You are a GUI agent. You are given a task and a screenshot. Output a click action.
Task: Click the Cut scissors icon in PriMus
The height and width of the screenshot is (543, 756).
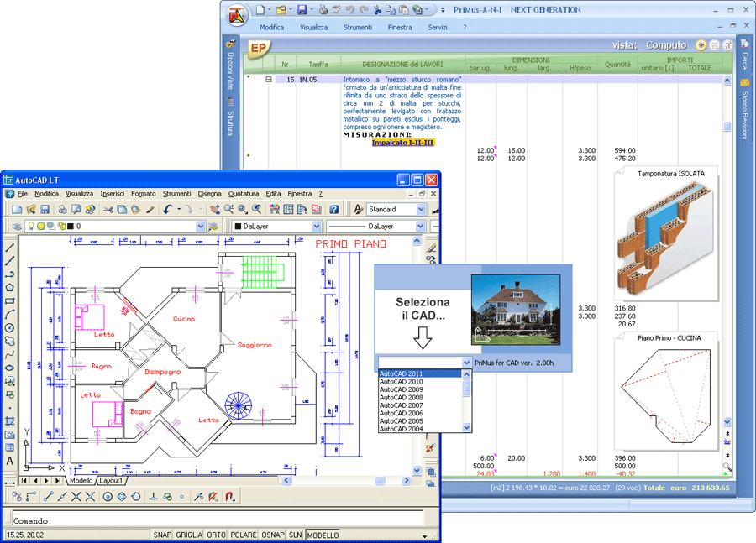pyautogui.click(x=377, y=9)
